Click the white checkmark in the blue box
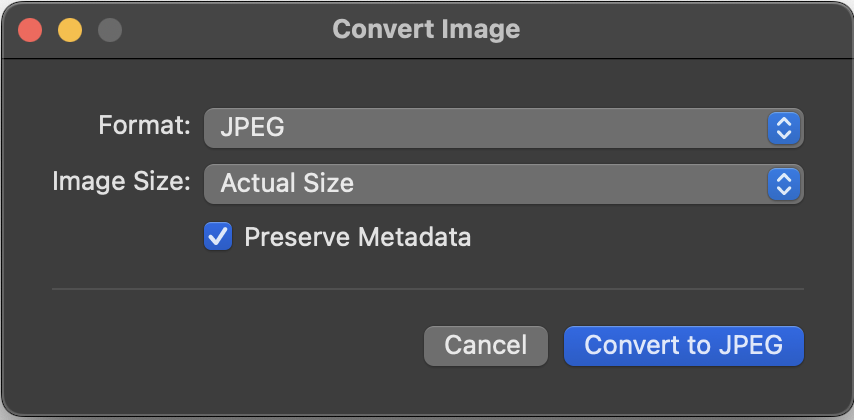Viewport: 854px width, 420px height. pos(218,236)
